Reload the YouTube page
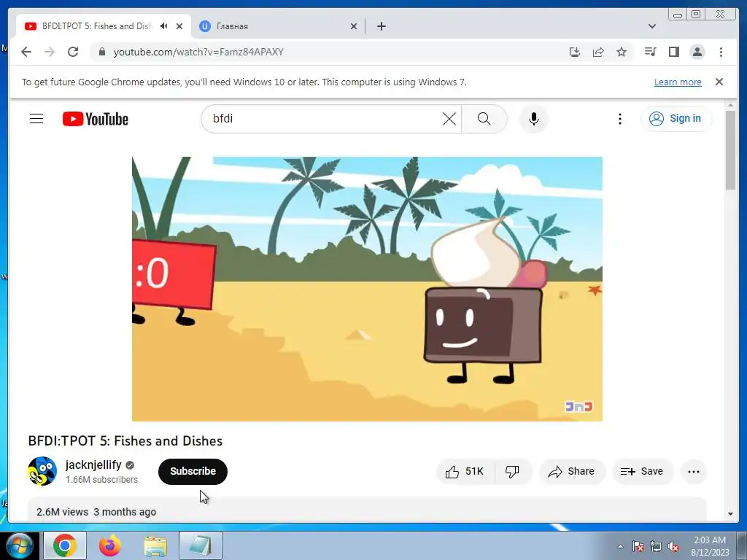 73,52
